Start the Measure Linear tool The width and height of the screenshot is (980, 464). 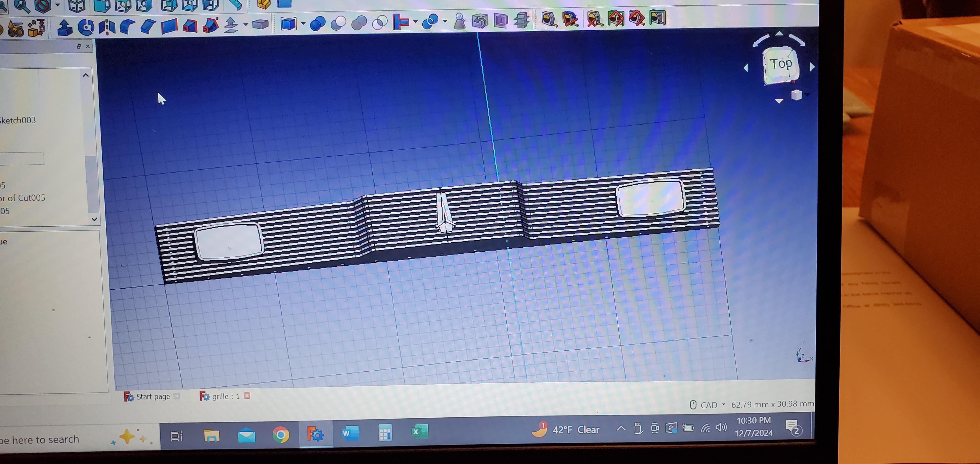pyautogui.click(x=549, y=19)
